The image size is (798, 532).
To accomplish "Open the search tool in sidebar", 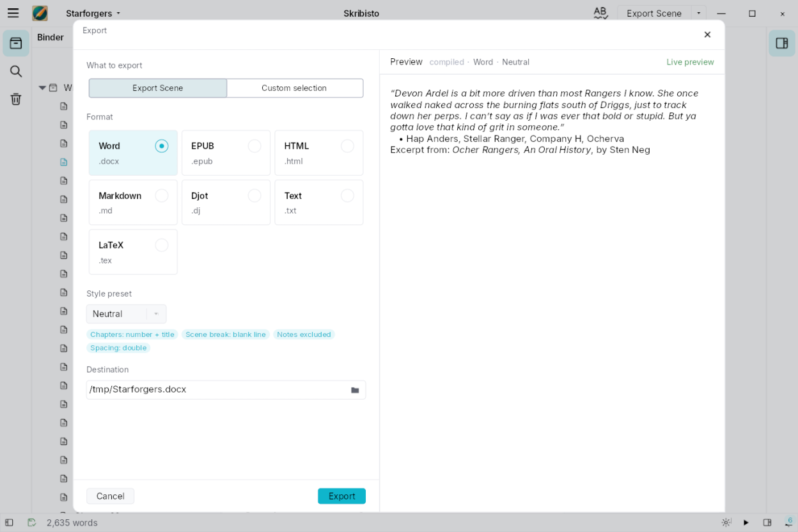I will [16, 71].
